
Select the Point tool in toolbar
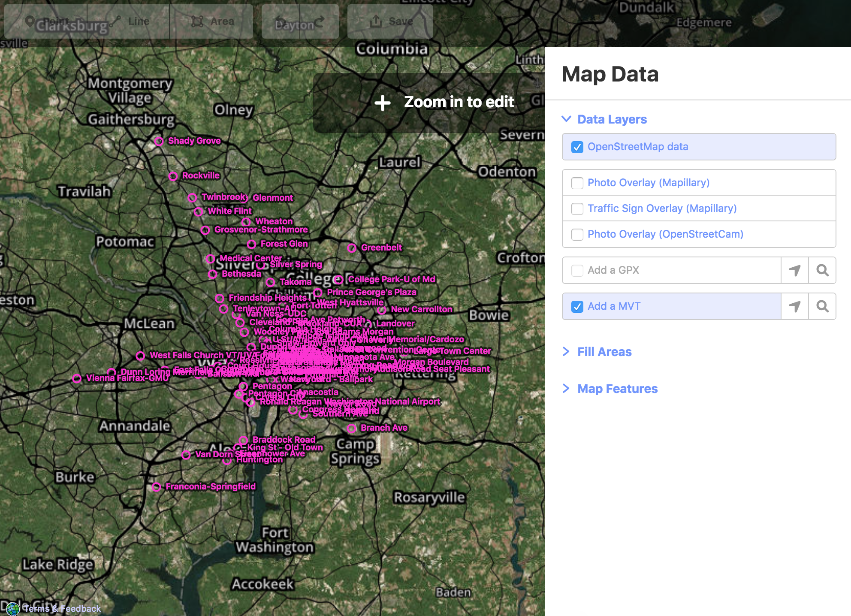tap(46, 21)
